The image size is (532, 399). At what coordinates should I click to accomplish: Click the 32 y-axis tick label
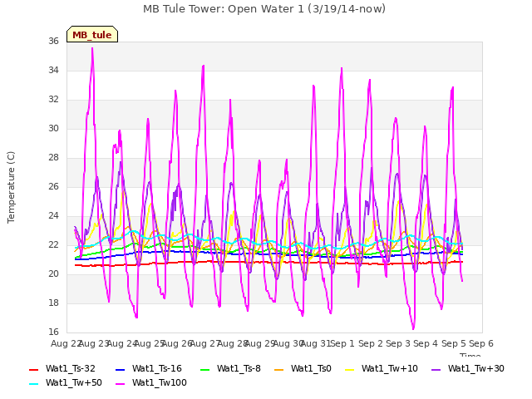coord(53,100)
